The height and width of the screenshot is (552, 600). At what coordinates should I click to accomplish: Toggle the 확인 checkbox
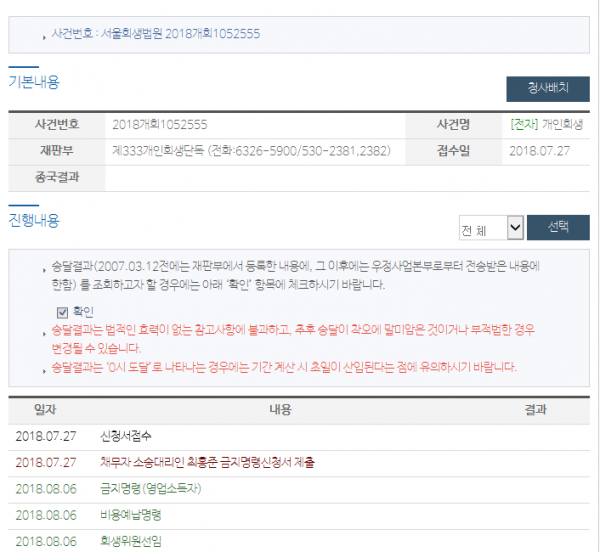63,311
